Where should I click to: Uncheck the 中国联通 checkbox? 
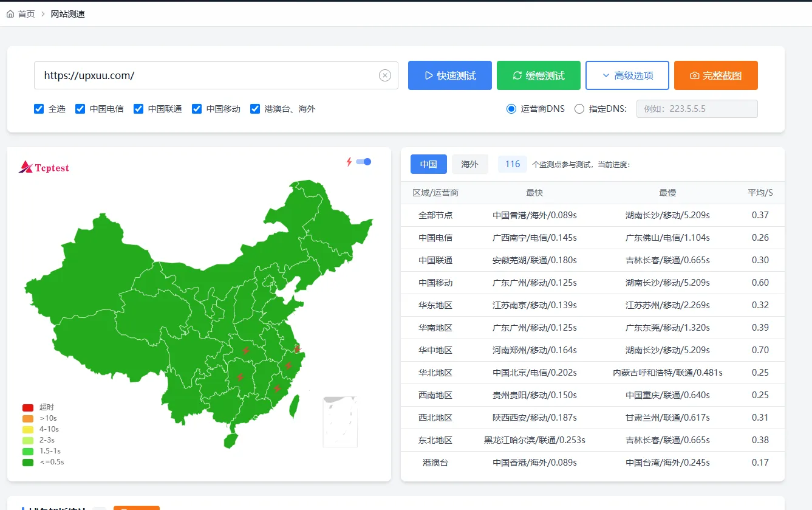pos(138,109)
